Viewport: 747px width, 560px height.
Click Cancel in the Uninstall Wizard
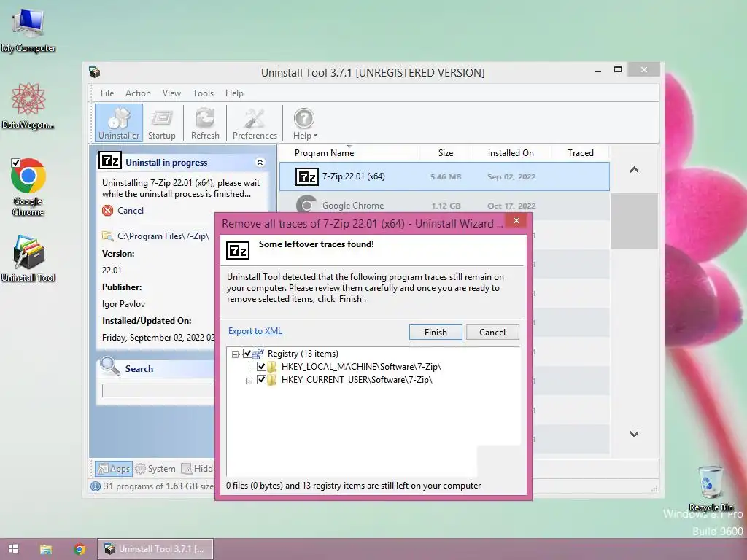tap(492, 332)
